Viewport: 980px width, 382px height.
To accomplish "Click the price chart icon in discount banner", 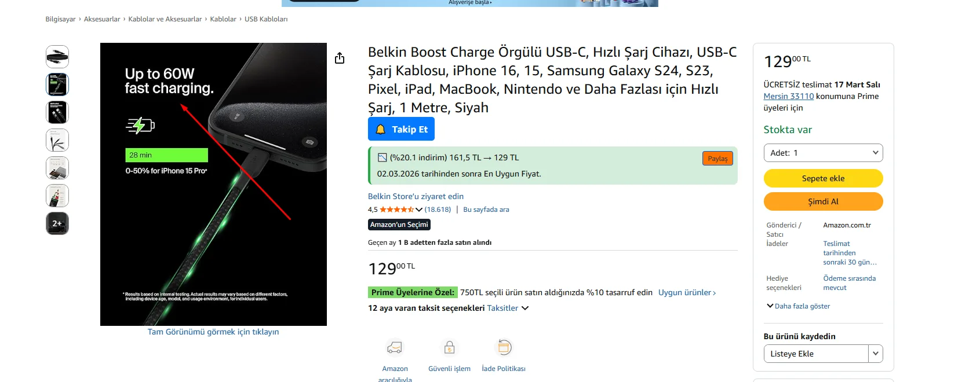I will 382,157.
